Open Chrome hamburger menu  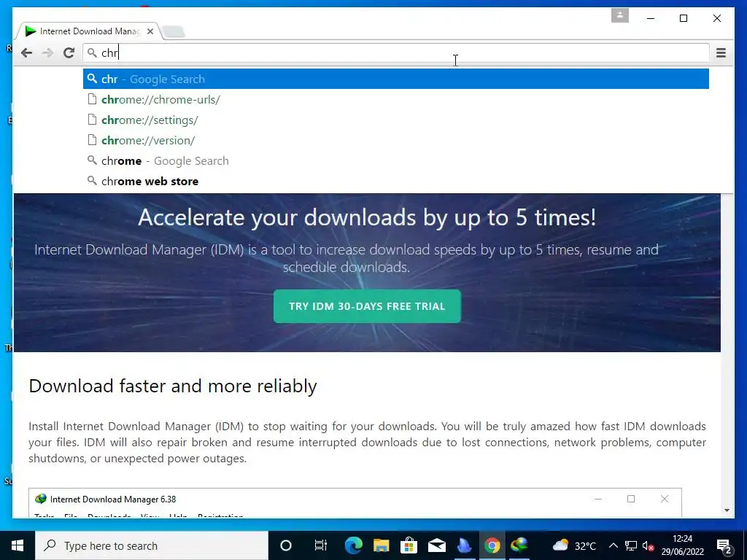pos(721,52)
